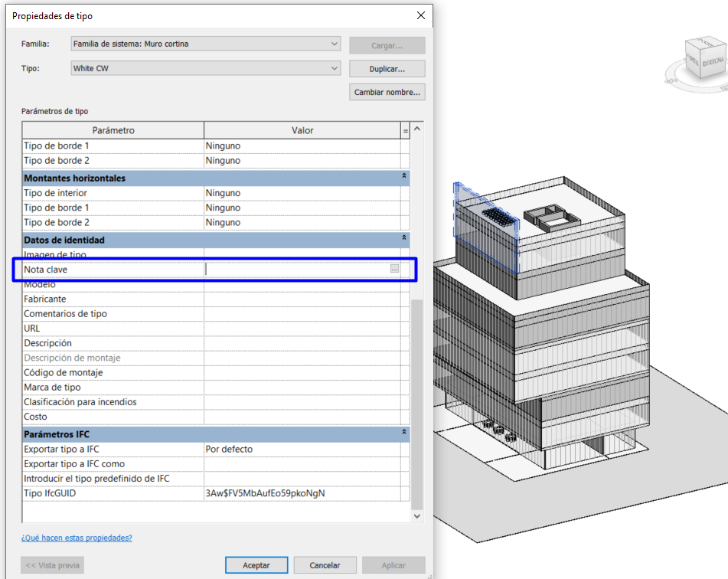Image resolution: width=728 pixels, height=579 pixels.
Task: Click the Cancelar button
Action: click(325, 565)
